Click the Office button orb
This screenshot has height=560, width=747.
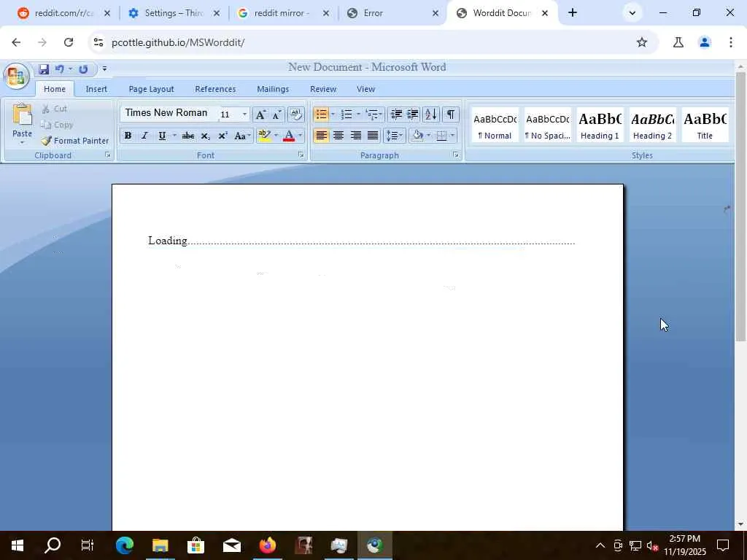[x=16, y=76]
